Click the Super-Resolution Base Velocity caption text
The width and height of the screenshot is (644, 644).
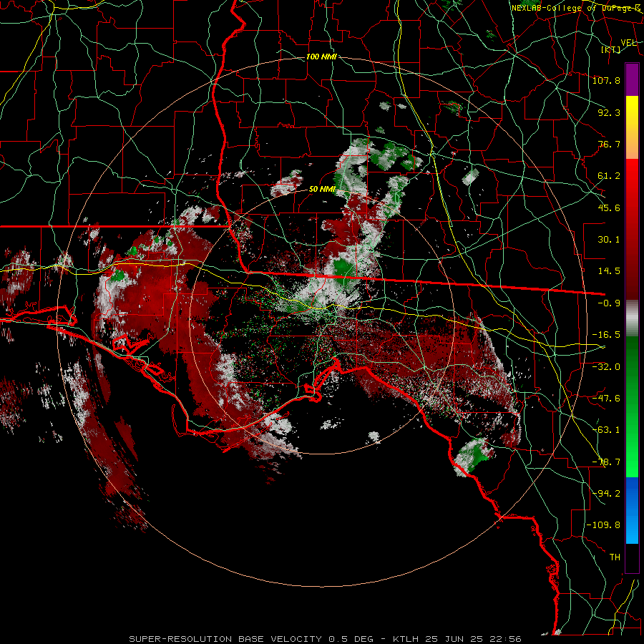[x=326, y=639]
